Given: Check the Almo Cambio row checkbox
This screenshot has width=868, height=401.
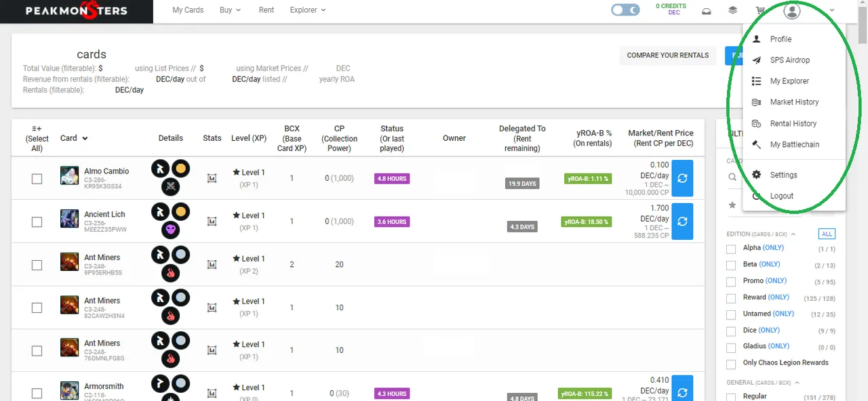Looking at the screenshot, I should point(37,179).
